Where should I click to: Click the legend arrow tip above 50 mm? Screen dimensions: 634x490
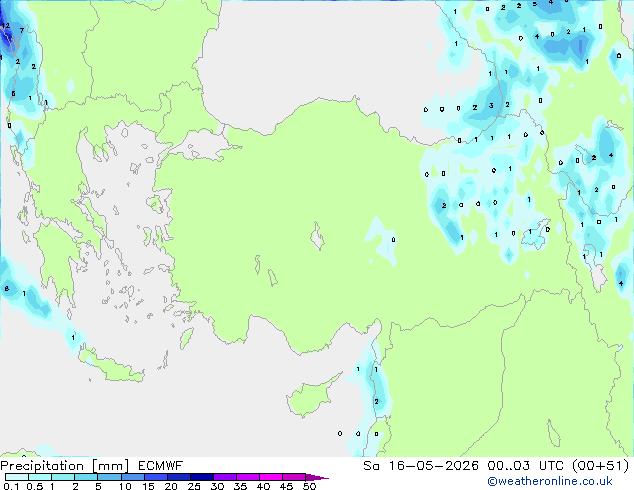317,477
